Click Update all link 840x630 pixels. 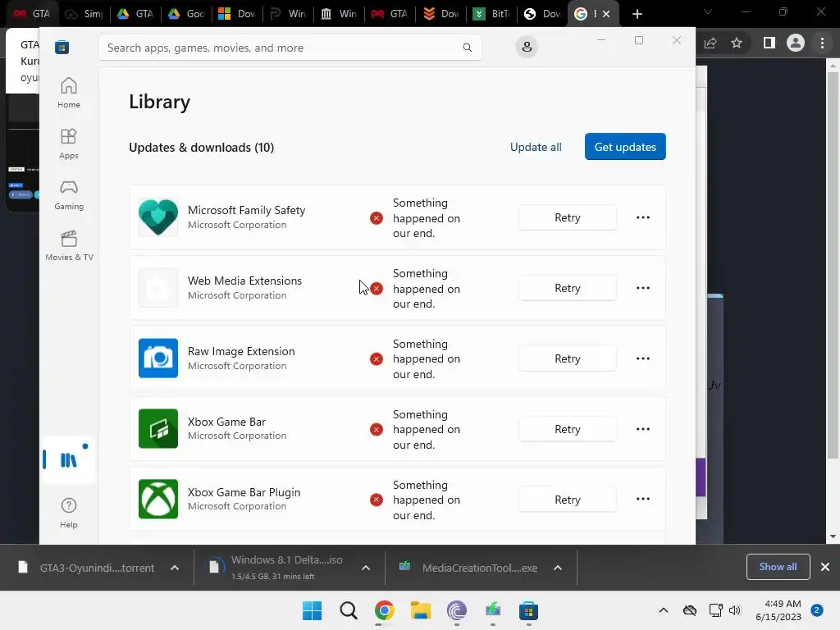point(536,147)
